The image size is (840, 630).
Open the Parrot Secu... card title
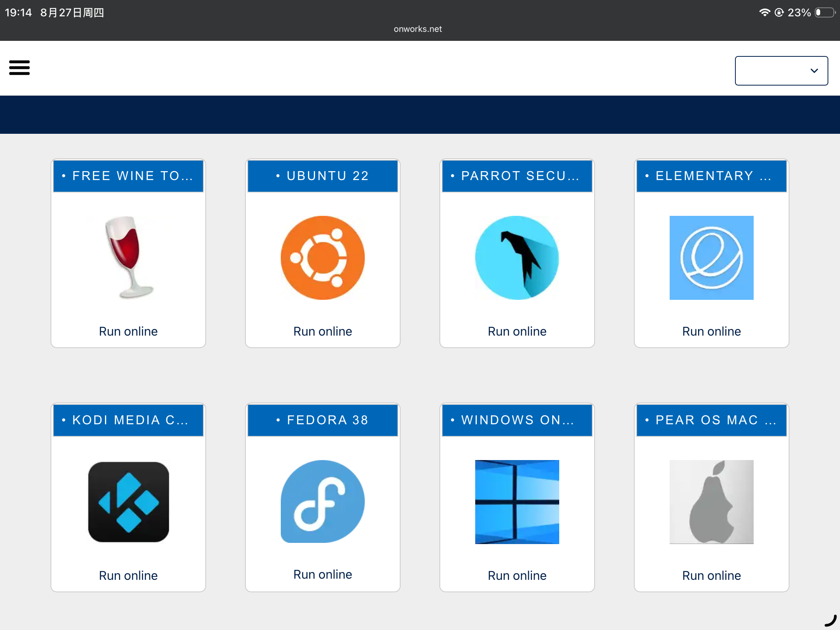point(517,176)
